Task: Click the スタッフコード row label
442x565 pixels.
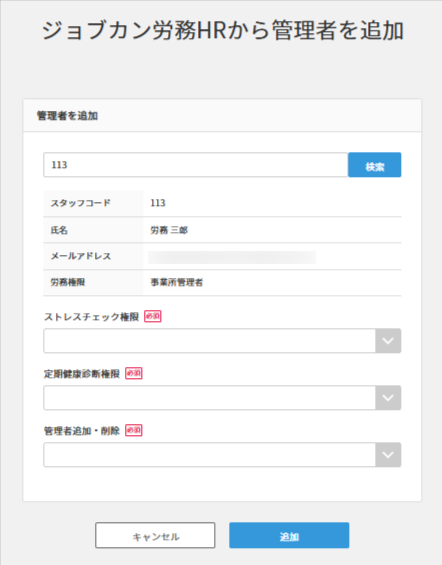Action: pos(80,203)
